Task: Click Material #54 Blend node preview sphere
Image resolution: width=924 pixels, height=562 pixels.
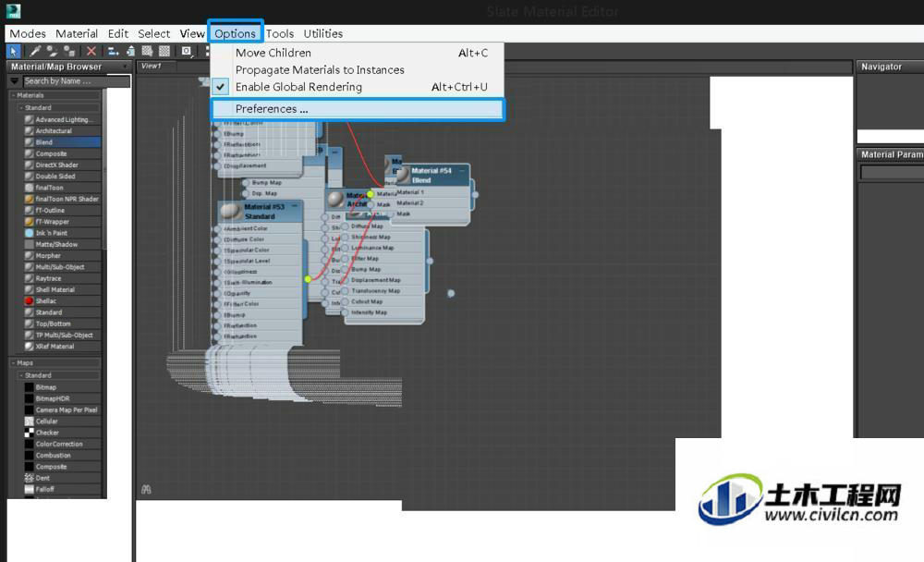Action: (403, 175)
